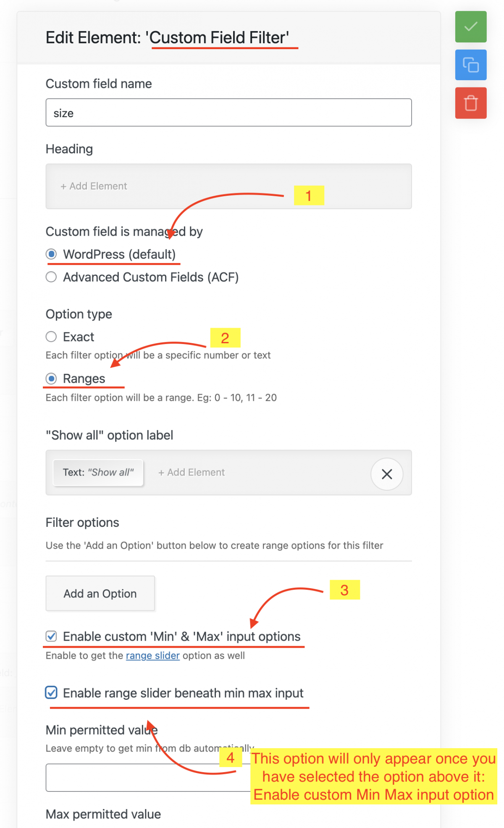
Task: Toggle Enable custom 'Min' & 'Max' checkbox
Action: click(x=51, y=636)
